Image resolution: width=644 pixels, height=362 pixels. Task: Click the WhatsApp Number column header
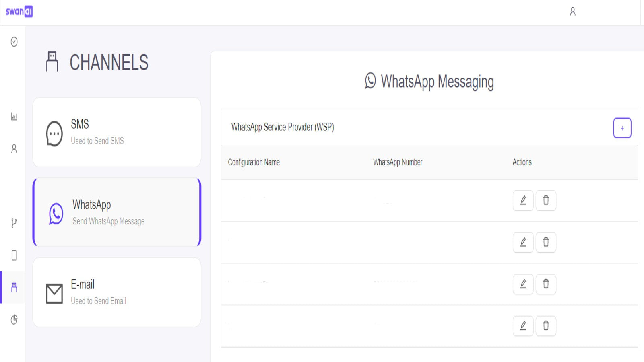tap(397, 162)
